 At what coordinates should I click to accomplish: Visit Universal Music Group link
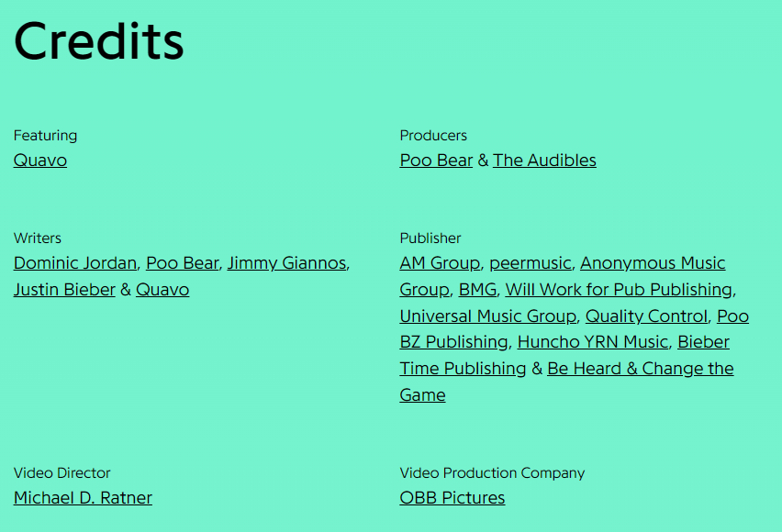click(x=487, y=316)
